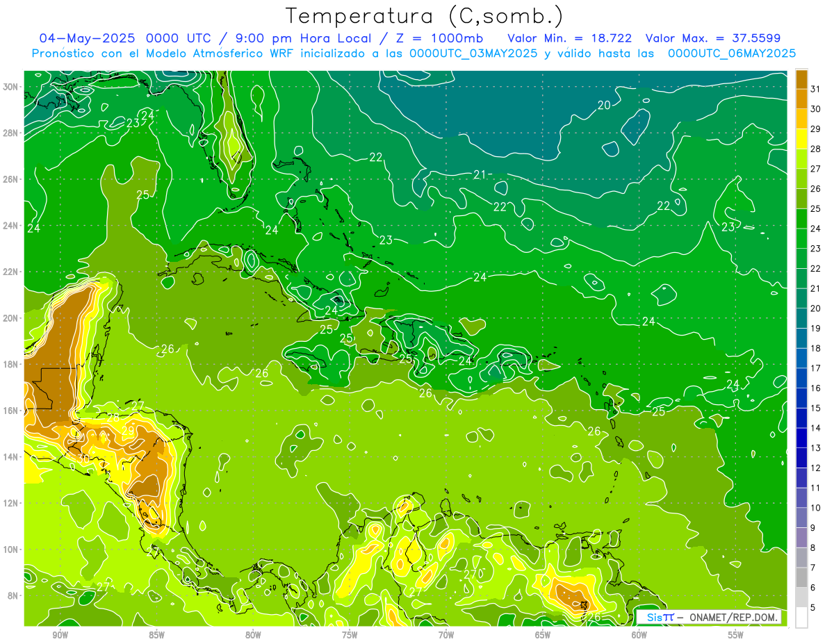This screenshot has height=644, width=834.
Task: Click the "85W" longitude axis label
Action: pos(156,634)
